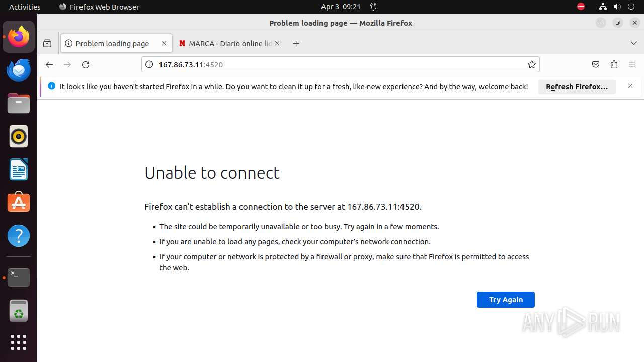Open the Save to Pocket icon

595,65
